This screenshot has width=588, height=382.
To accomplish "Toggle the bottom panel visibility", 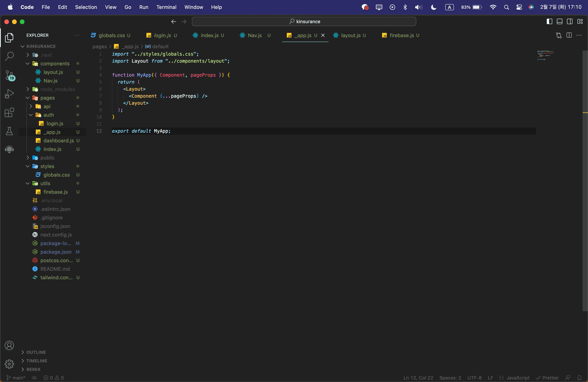I will (559, 22).
